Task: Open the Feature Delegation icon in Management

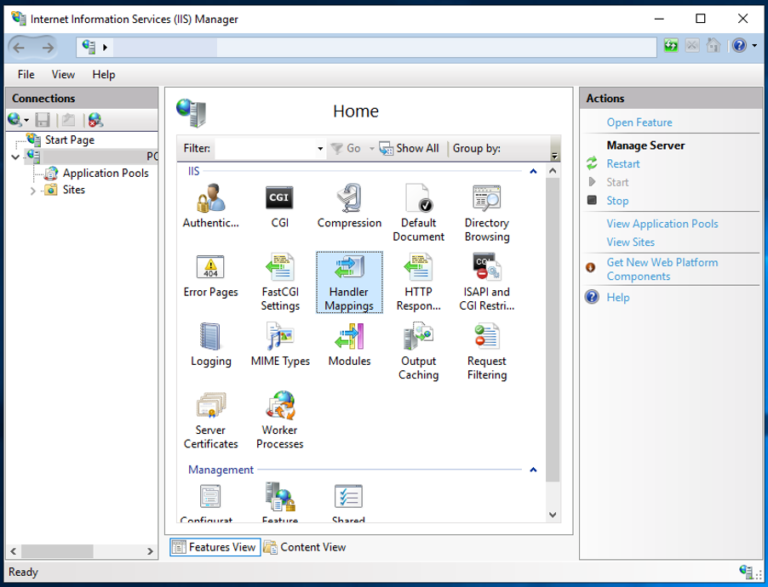Action: (280, 503)
